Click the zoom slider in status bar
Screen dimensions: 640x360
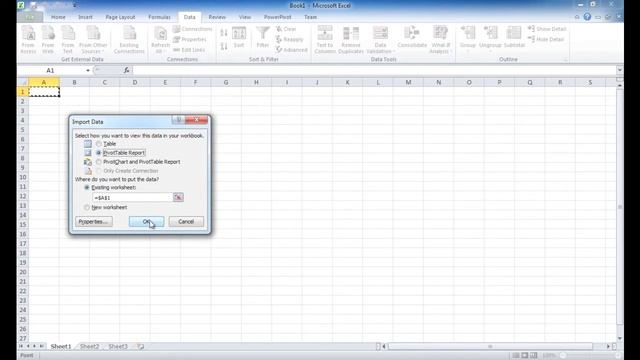tap(589, 356)
